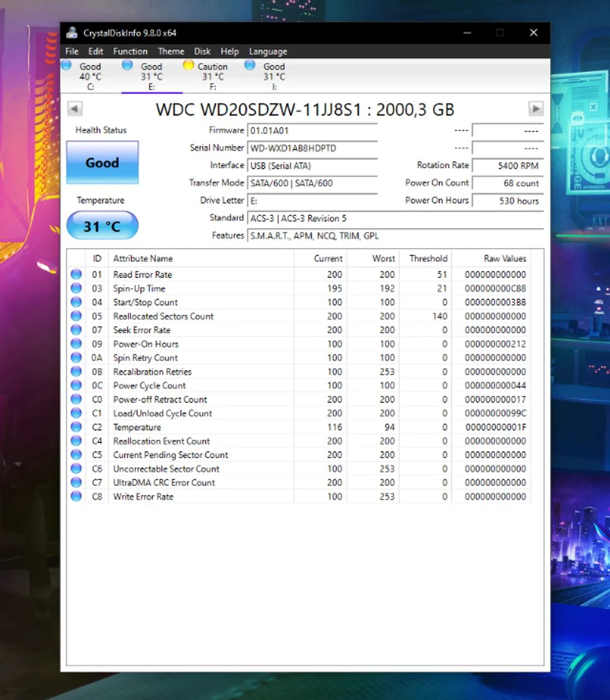Click the Power On Count value 68 count

tap(508, 183)
